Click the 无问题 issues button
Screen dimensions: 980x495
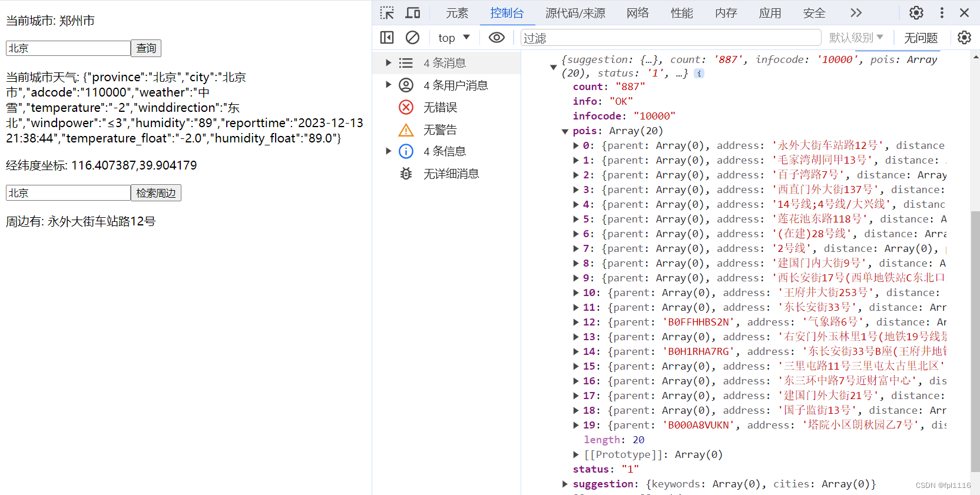click(x=921, y=38)
